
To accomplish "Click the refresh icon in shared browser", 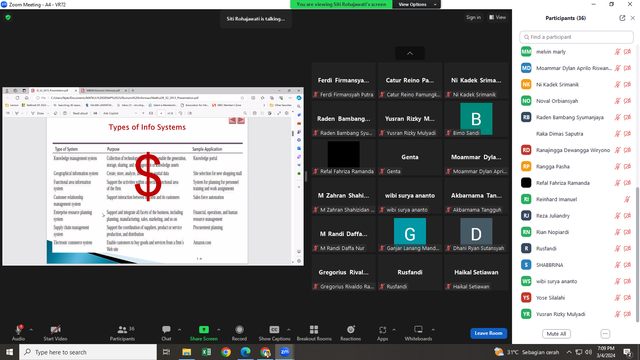I will (x=17, y=98).
